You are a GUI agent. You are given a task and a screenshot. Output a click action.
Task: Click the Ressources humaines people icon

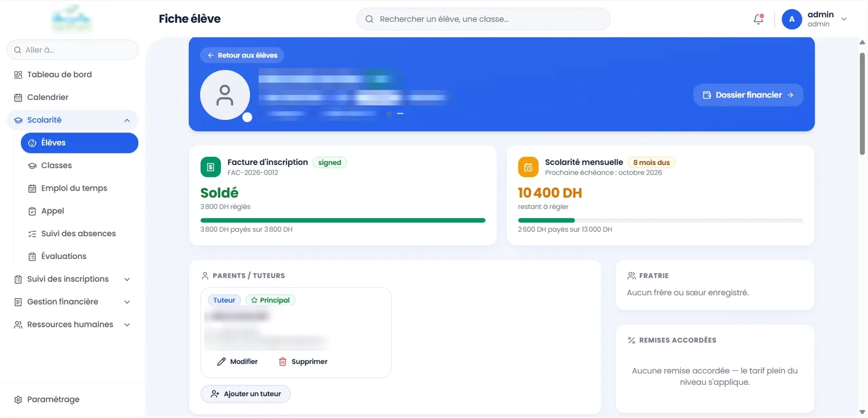[x=18, y=325]
